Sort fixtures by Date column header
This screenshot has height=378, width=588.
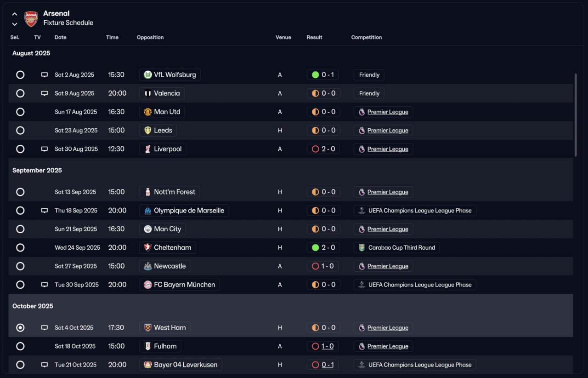[61, 37]
